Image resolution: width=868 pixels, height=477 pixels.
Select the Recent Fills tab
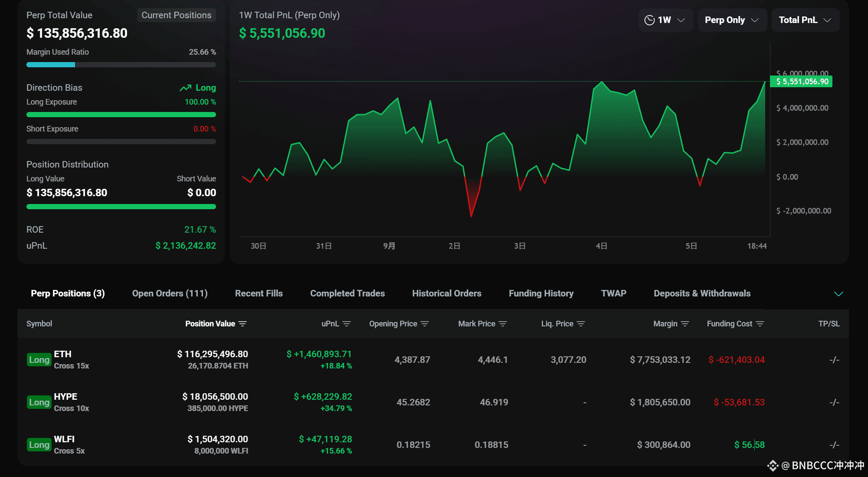click(259, 293)
